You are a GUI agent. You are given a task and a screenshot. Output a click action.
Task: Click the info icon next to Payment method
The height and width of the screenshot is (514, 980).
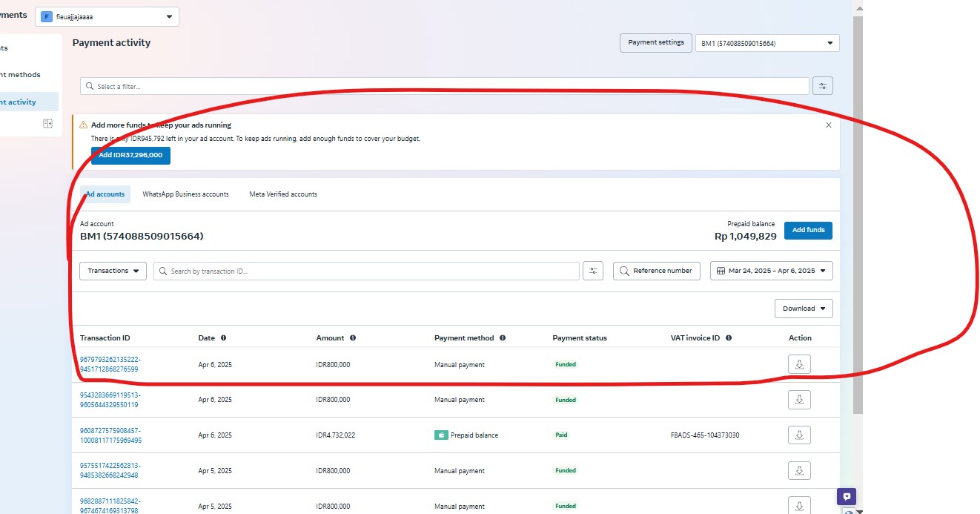pyautogui.click(x=503, y=337)
